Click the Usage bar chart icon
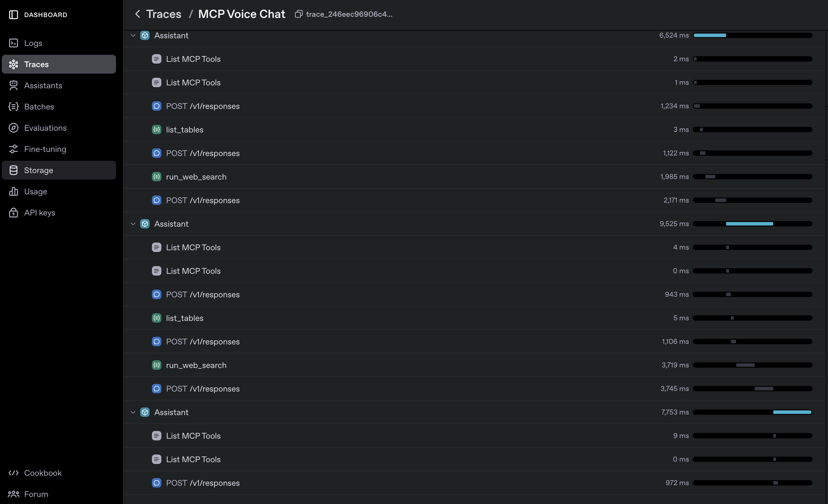Image resolution: width=828 pixels, height=504 pixels. pos(14,191)
